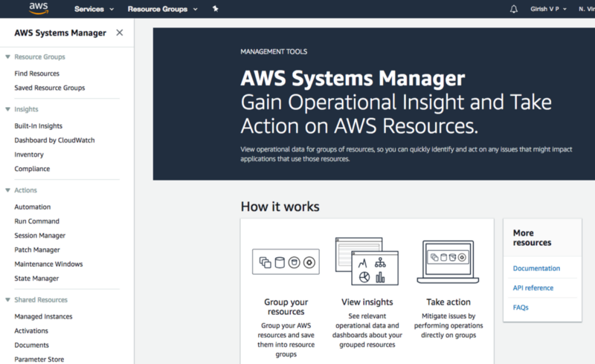Open Run Command
This screenshot has width=595, height=364.
tap(36, 221)
